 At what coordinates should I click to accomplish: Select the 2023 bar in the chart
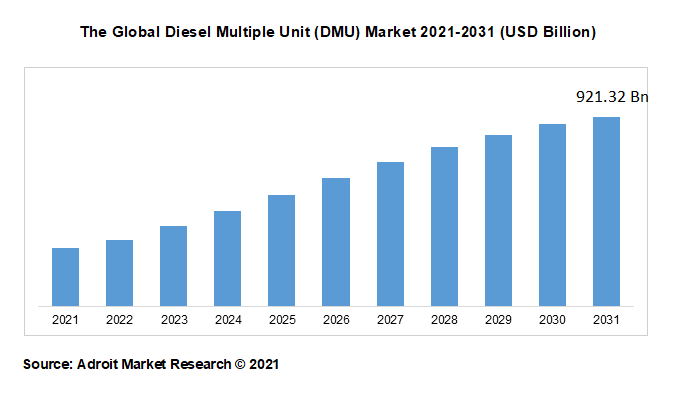click(x=174, y=266)
